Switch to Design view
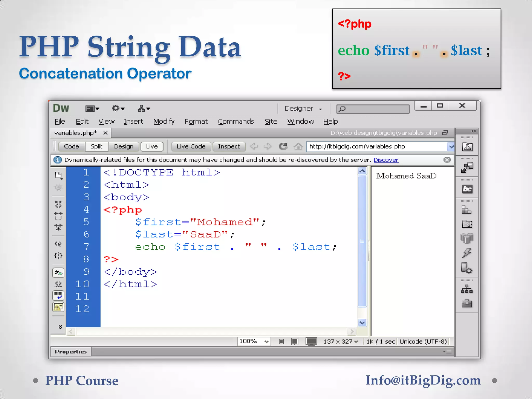 click(124, 146)
